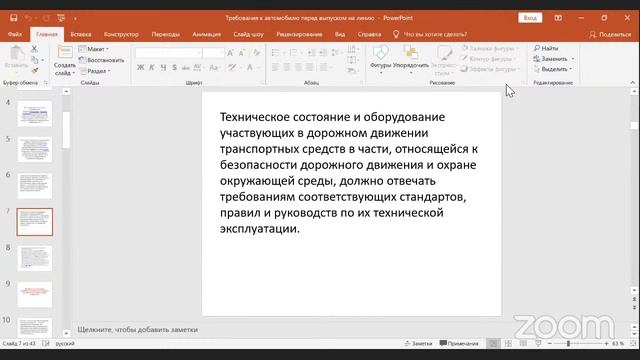Pick the Format Painter brush icon

click(35, 71)
